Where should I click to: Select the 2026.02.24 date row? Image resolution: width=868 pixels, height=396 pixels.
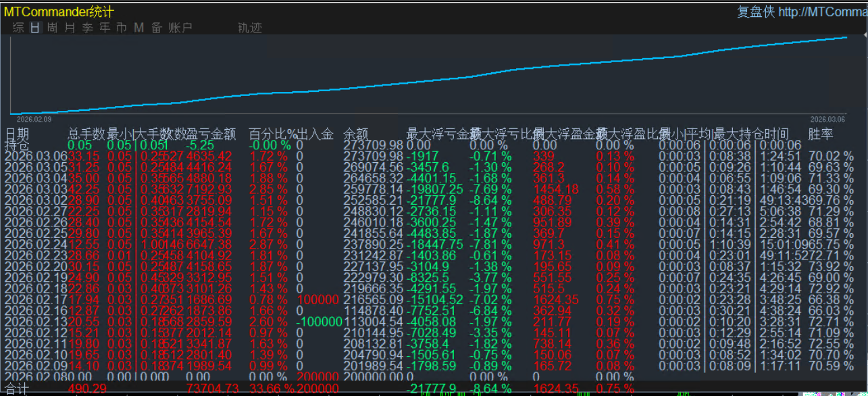(36, 245)
